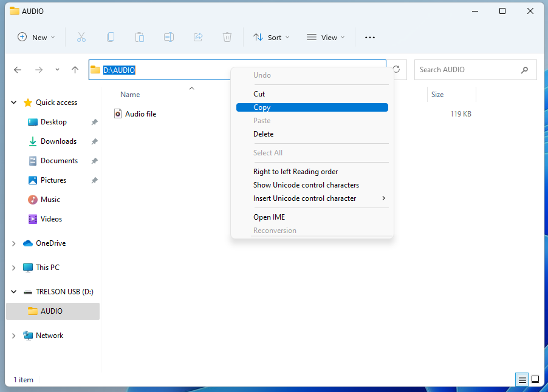Unpin Pictures using its pin icon

[x=94, y=180]
